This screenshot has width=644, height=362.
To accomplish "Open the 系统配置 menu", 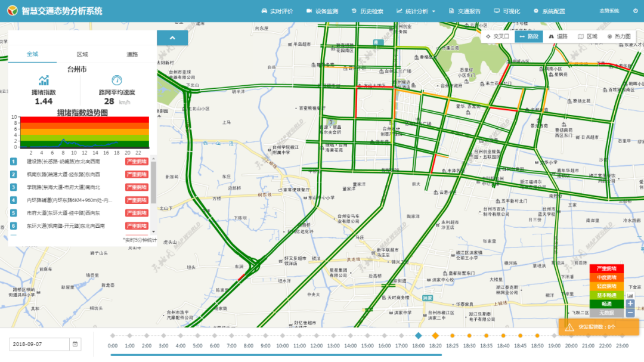I will click(x=549, y=11).
